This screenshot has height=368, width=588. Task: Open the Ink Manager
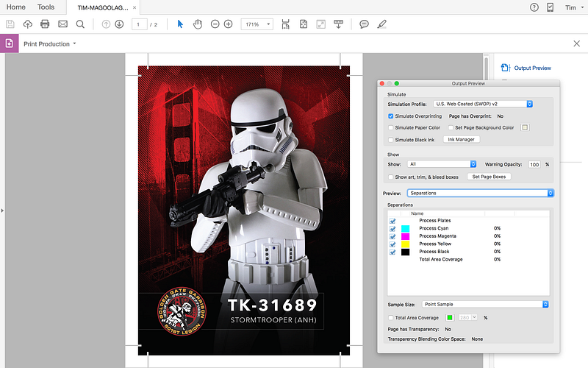coord(462,139)
